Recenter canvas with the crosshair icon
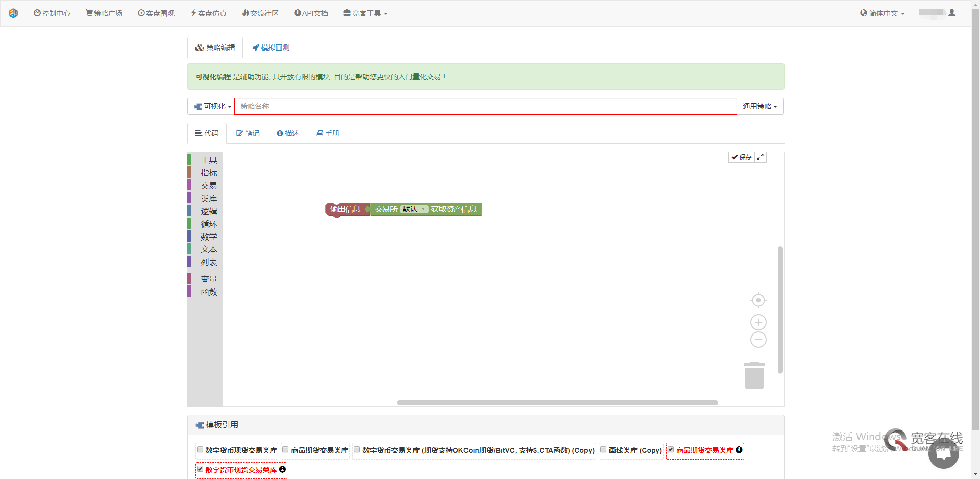 758,300
